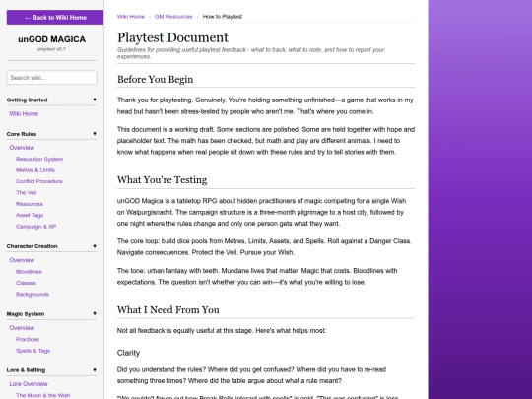532x399 pixels.
Task: Click the playtest v0.7 version label
Action: (51, 49)
